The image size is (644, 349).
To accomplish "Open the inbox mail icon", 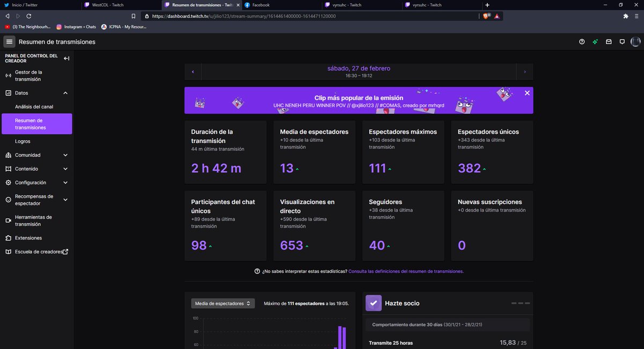I will point(609,41).
